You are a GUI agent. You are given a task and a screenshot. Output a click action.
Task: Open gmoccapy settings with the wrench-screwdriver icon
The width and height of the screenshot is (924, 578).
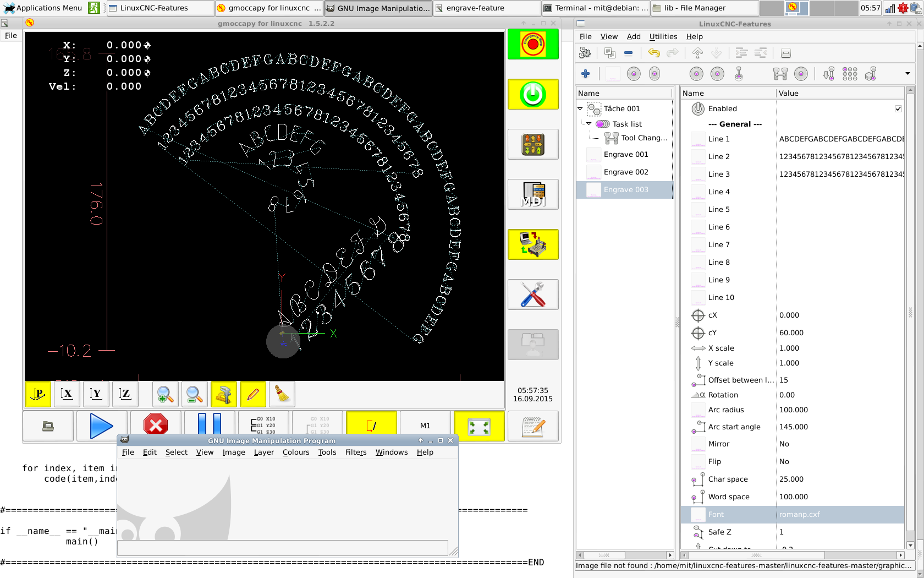pyautogui.click(x=533, y=295)
